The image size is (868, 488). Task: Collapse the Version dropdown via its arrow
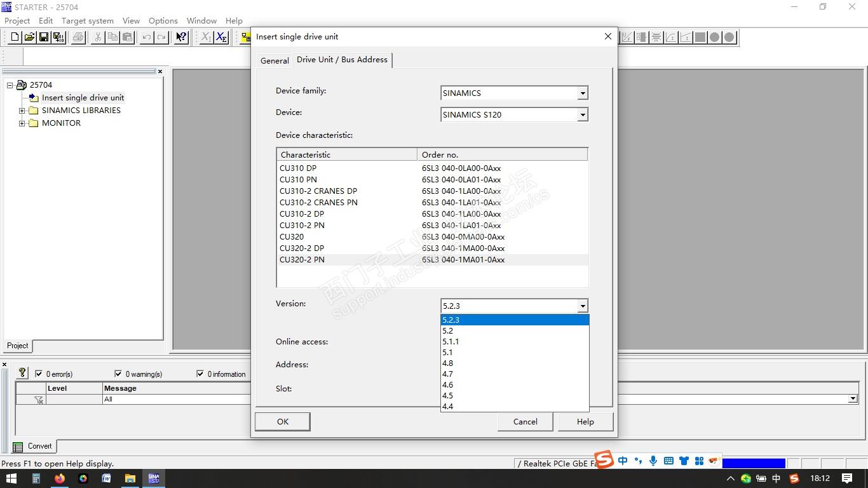pyautogui.click(x=582, y=306)
